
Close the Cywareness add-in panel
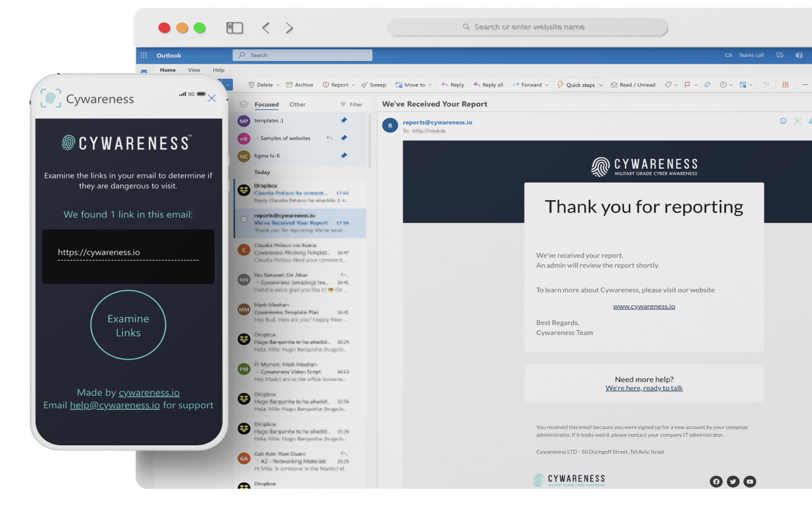pos(211,98)
